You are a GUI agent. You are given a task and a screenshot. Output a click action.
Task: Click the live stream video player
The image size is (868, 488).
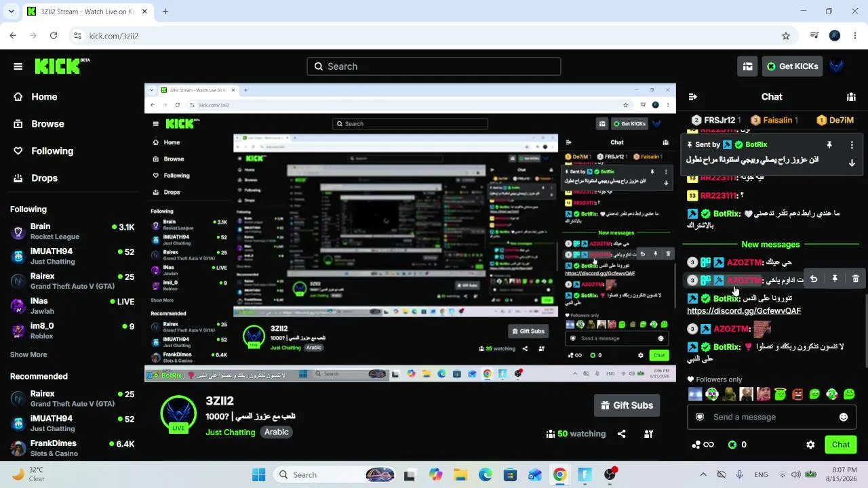[410, 232]
